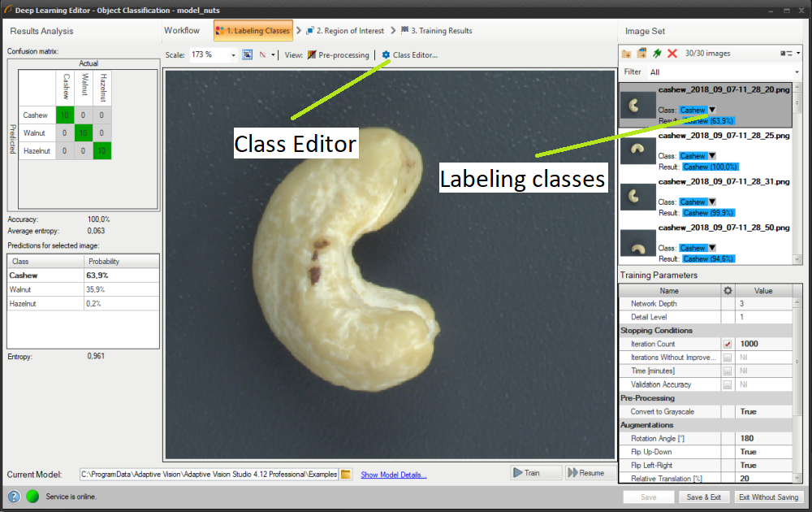Screen dimensions: 812x512
Task: Click the blue help question mark icon
Action: (x=14, y=497)
